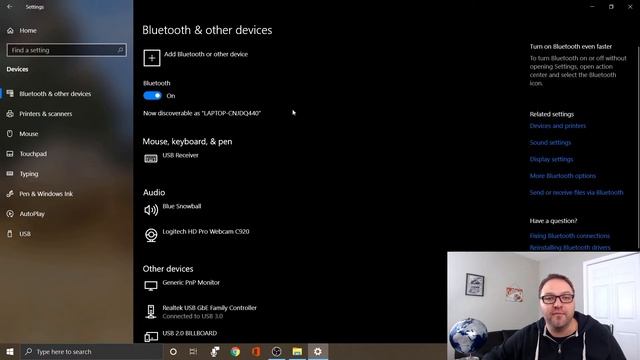Open Sound settings link

[550, 143]
